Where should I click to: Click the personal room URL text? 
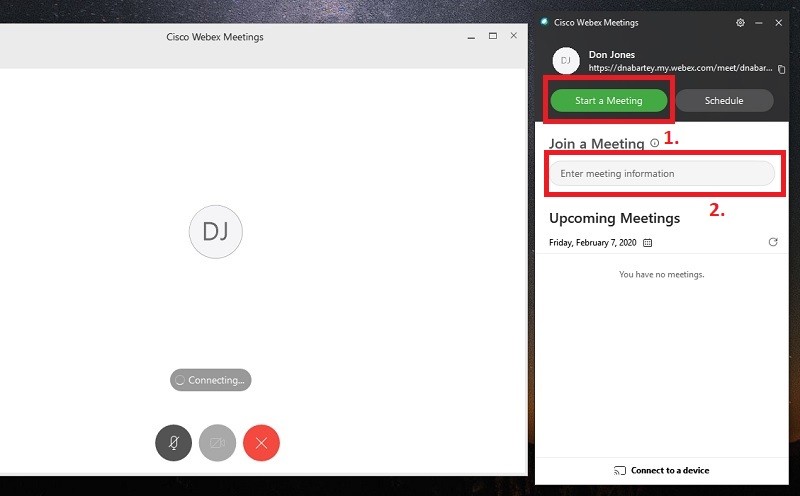point(680,68)
